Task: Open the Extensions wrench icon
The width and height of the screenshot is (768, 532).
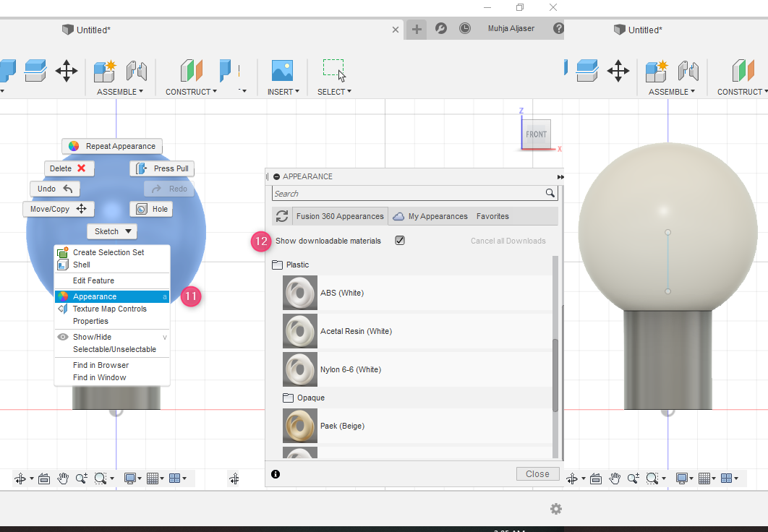Action: (440, 29)
